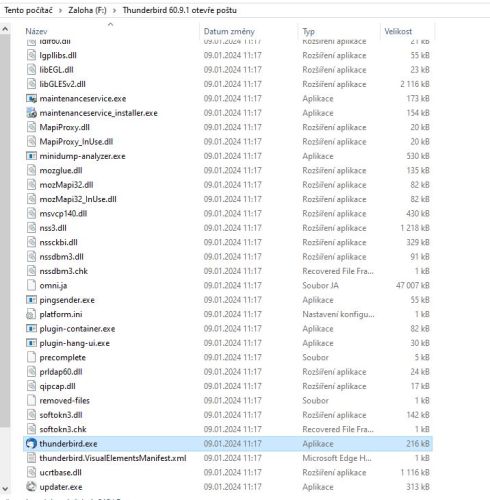Click the lgpllibs.dll file icon
The width and height of the screenshot is (490, 500).
(x=31, y=55)
